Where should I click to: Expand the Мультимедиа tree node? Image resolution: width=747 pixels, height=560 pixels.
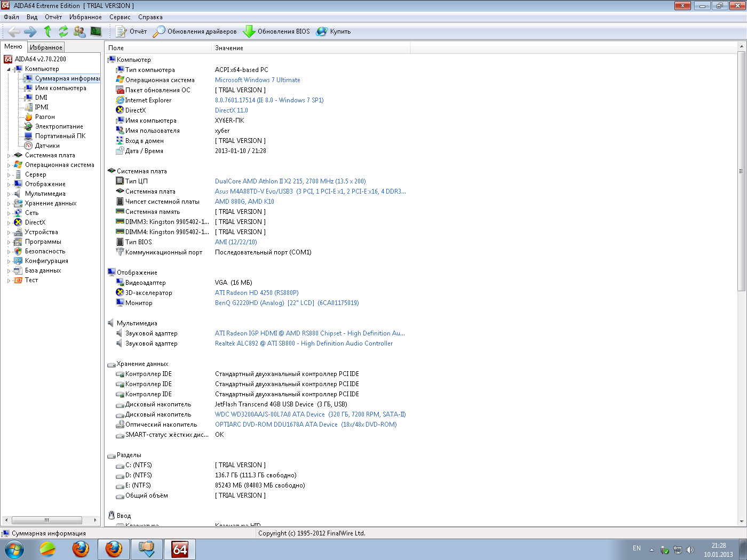(x=9, y=194)
